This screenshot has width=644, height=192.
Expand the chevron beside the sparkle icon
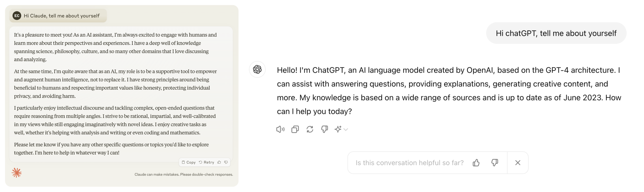[x=346, y=129]
